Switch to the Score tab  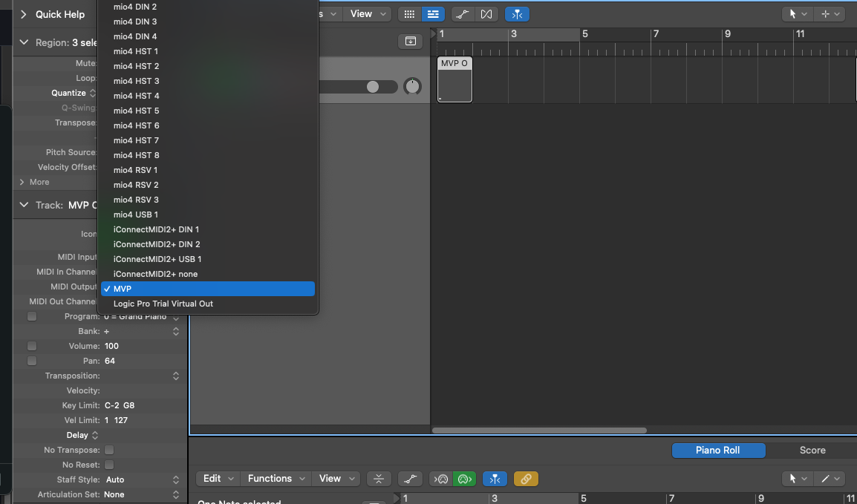pos(812,450)
